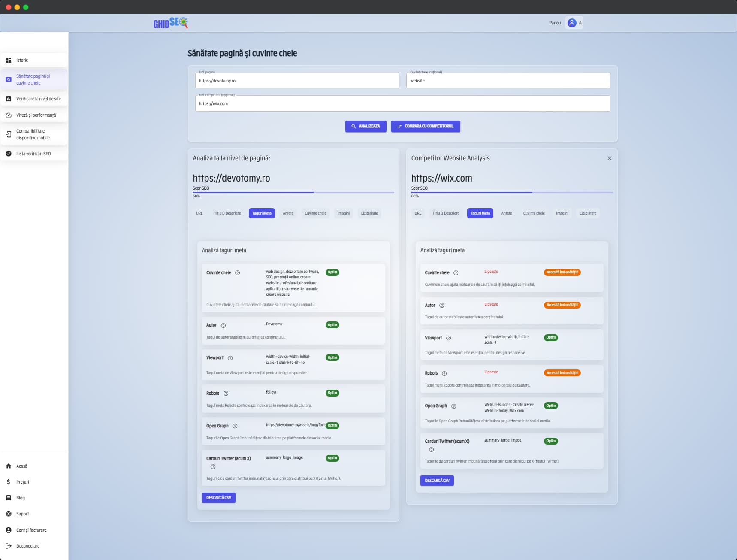Click help icon next to Autor in devotomy panel

[x=223, y=325]
